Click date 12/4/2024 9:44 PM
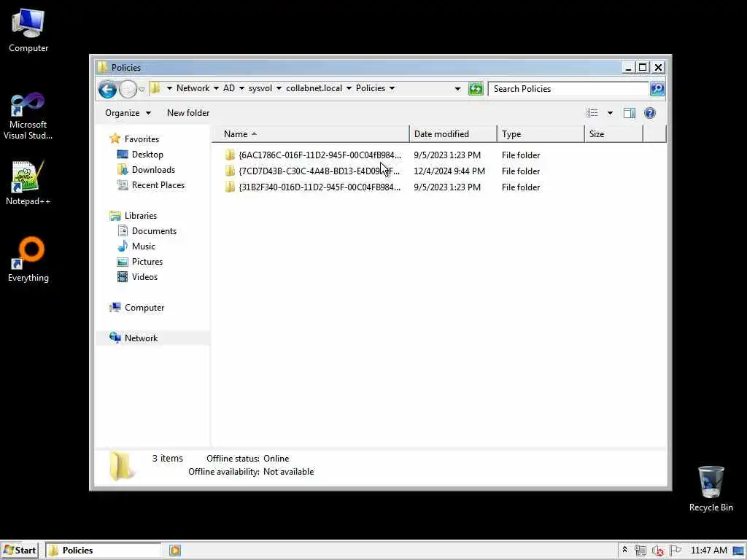This screenshot has width=747, height=560. (449, 171)
